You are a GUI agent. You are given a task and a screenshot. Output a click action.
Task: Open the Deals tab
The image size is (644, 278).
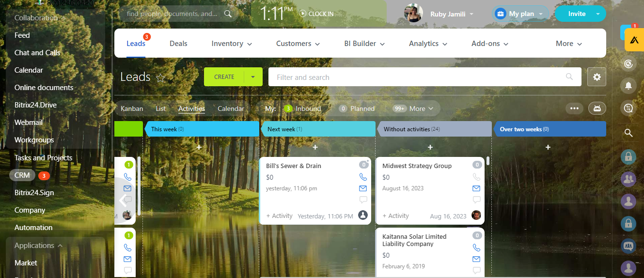click(x=178, y=44)
